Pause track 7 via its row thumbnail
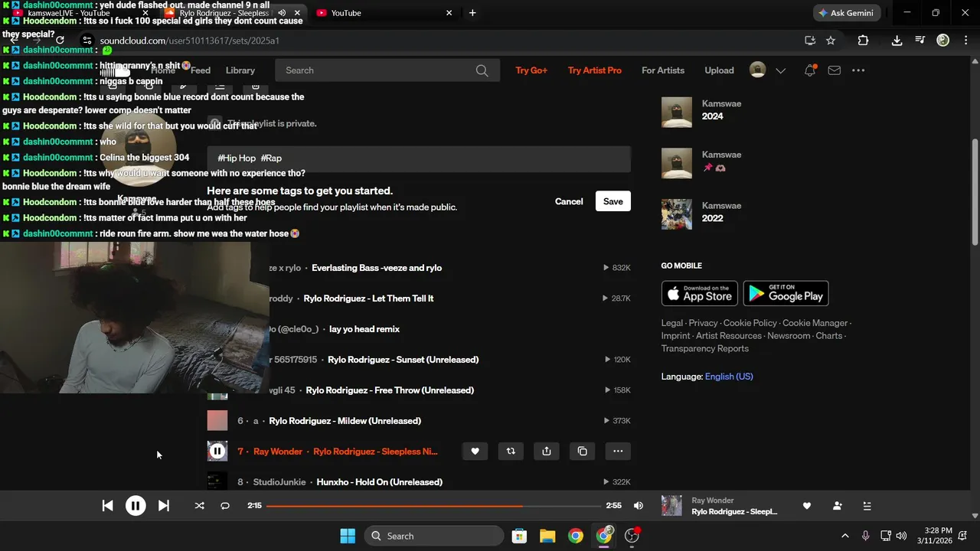980x551 pixels. 217,452
